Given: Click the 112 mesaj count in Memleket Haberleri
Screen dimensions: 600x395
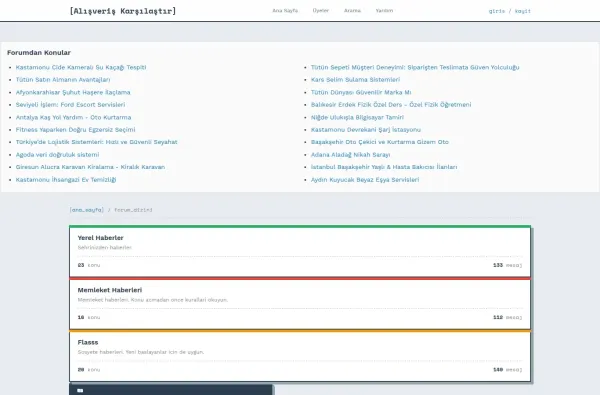Looking at the screenshot, I should pyautogui.click(x=507, y=317).
